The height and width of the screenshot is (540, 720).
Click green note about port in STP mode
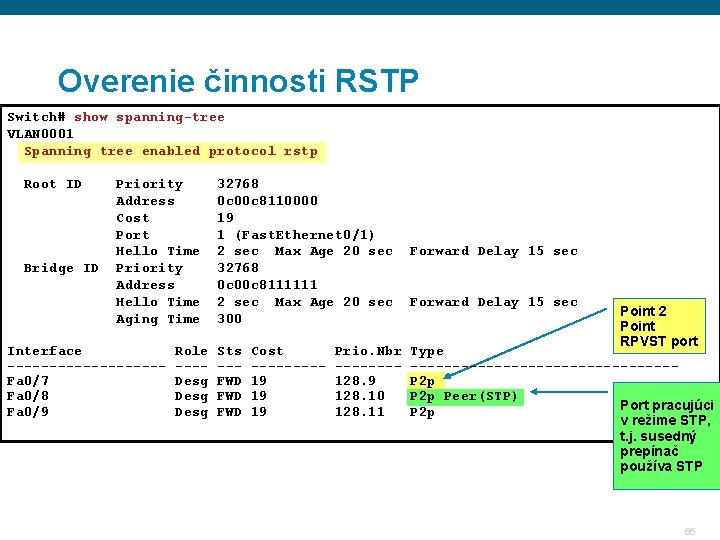click(666, 436)
